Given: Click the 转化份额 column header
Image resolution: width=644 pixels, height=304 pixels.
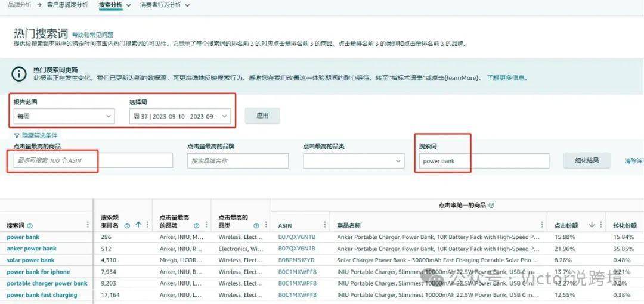Looking at the screenshot, I should pos(625,225).
